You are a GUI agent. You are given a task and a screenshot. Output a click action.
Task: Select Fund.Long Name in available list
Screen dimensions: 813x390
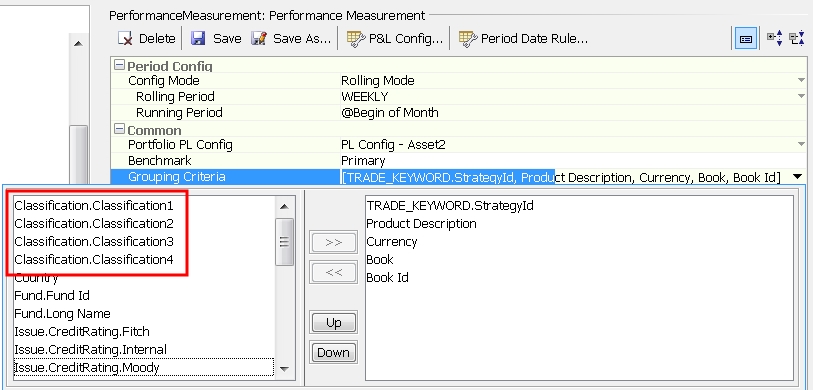(62, 314)
